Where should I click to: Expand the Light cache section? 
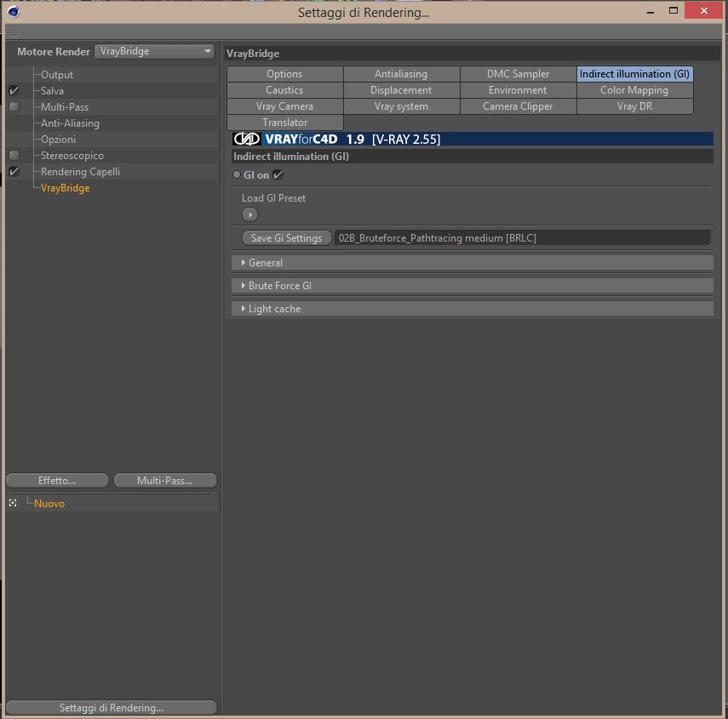tap(473, 309)
